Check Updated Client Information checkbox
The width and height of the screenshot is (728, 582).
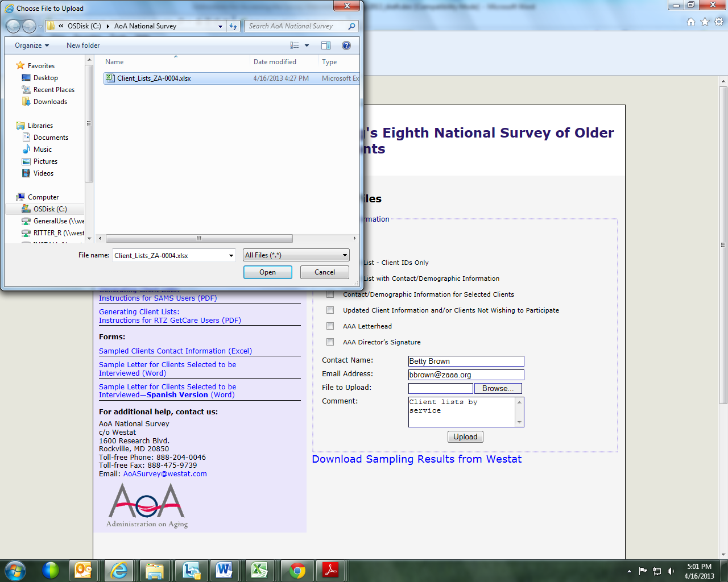330,310
